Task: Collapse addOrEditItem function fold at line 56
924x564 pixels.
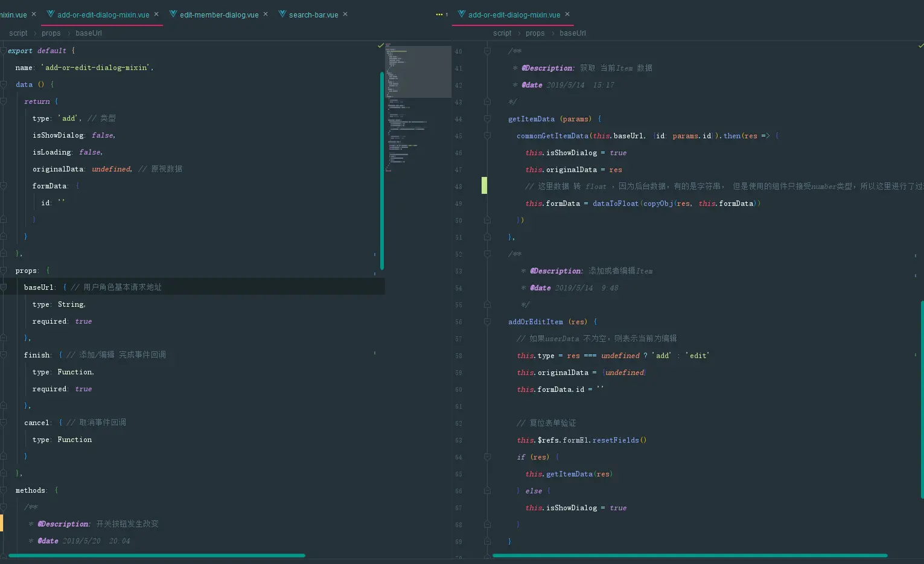Action: tap(487, 322)
